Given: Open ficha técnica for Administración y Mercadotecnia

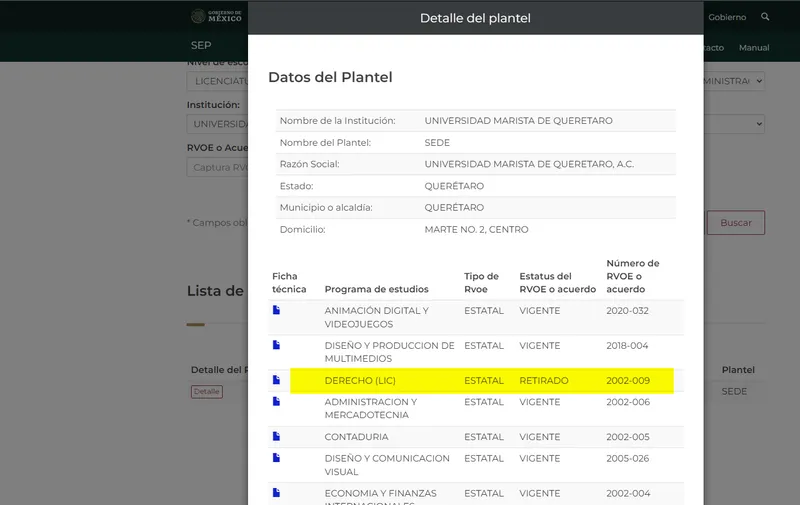Looking at the screenshot, I should point(276,401).
